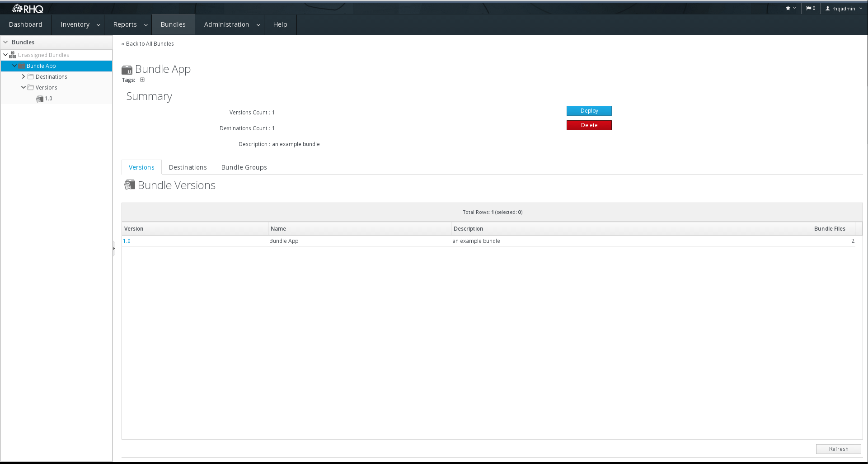Image resolution: width=868 pixels, height=464 pixels.
Task: Click the table's 'an example bundle' description cell
Action: click(x=616, y=241)
